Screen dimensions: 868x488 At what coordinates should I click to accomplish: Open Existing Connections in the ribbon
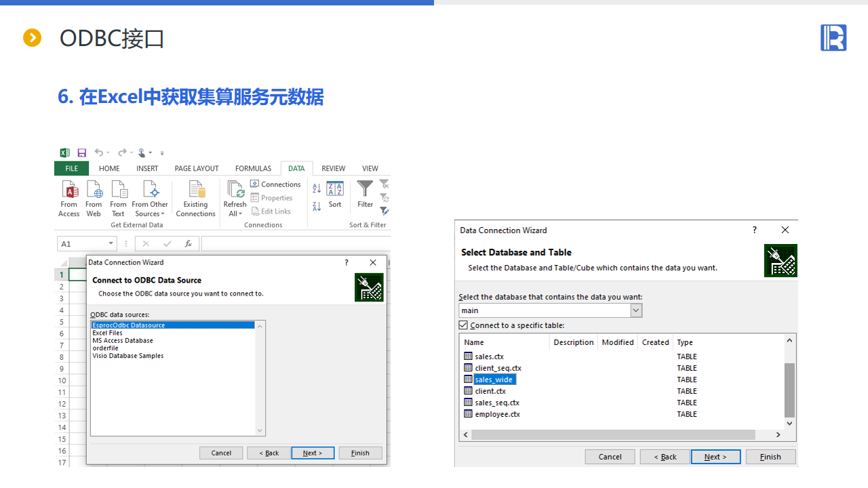[195, 199]
